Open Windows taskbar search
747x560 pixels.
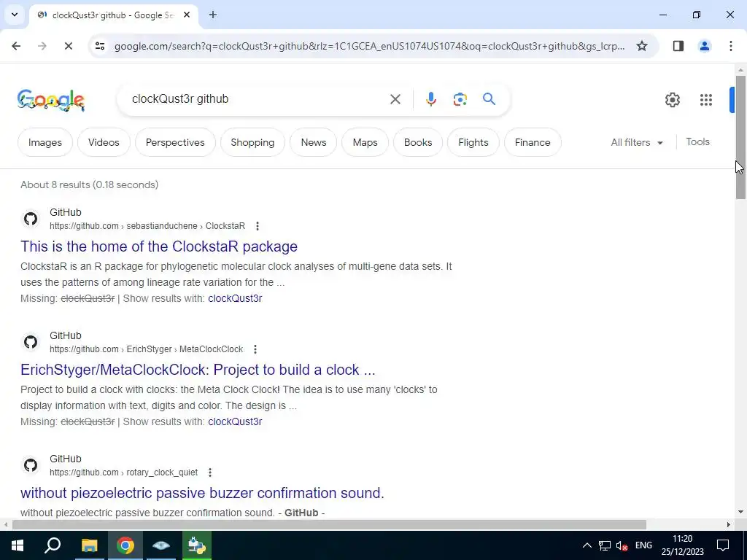(53, 545)
